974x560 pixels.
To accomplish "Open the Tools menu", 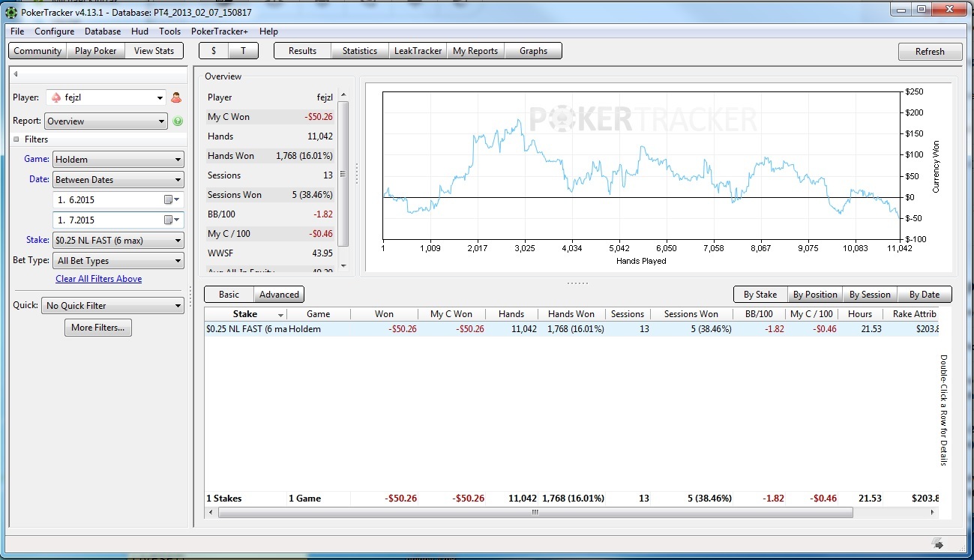I will (169, 31).
